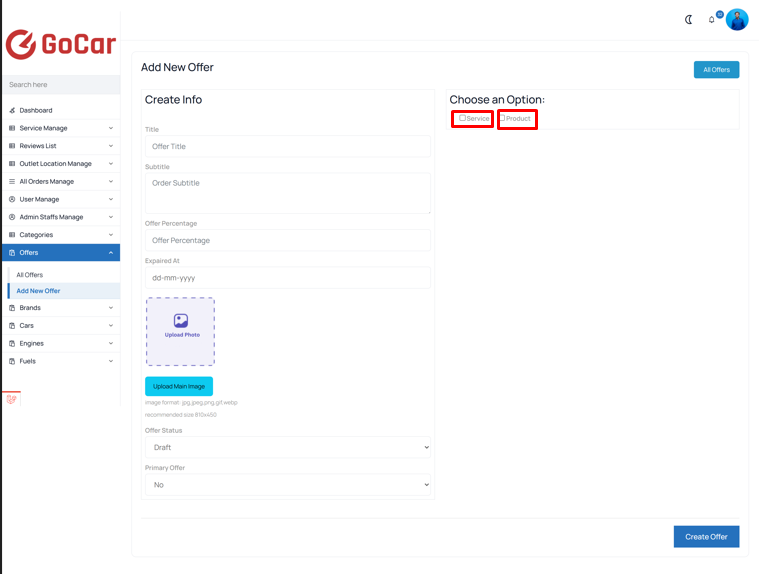
Task: Click the Outlet Location Manage icon
Action: point(12,164)
